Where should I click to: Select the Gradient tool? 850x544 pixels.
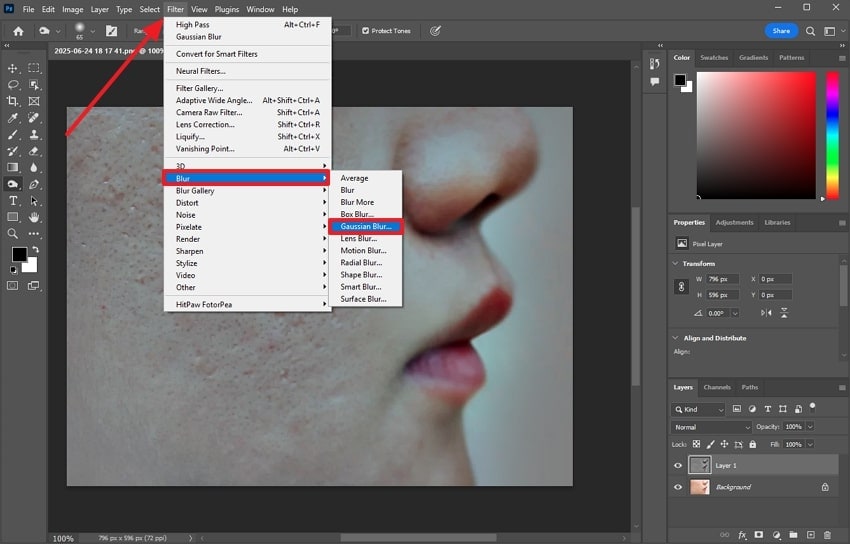click(12, 167)
